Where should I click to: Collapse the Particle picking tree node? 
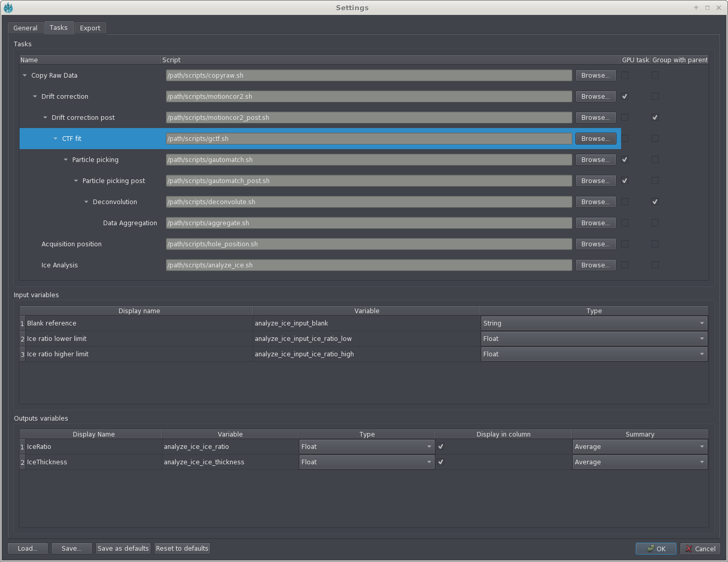pos(66,160)
